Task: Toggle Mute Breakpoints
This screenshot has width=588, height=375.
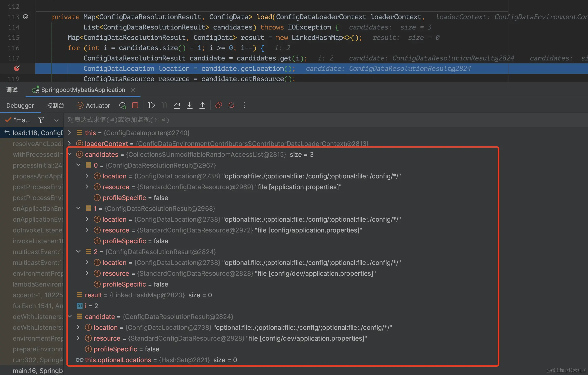Action: pyautogui.click(x=231, y=105)
